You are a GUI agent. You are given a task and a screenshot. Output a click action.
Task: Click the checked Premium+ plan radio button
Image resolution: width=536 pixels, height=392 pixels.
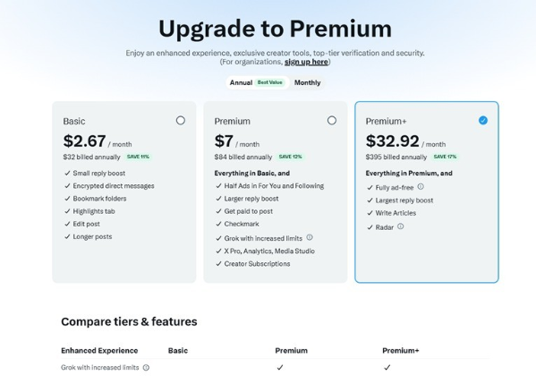483,120
